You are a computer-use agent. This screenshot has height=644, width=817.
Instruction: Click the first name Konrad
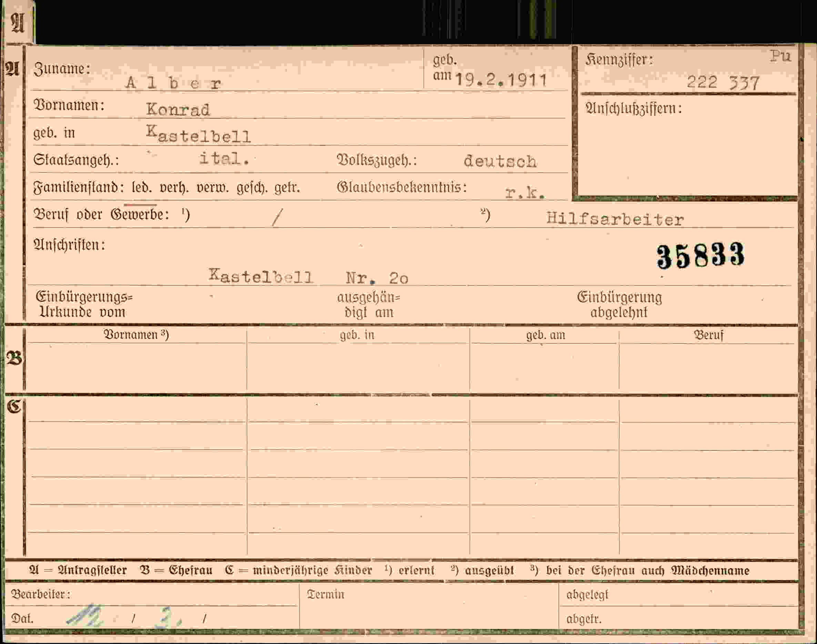[178, 109]
